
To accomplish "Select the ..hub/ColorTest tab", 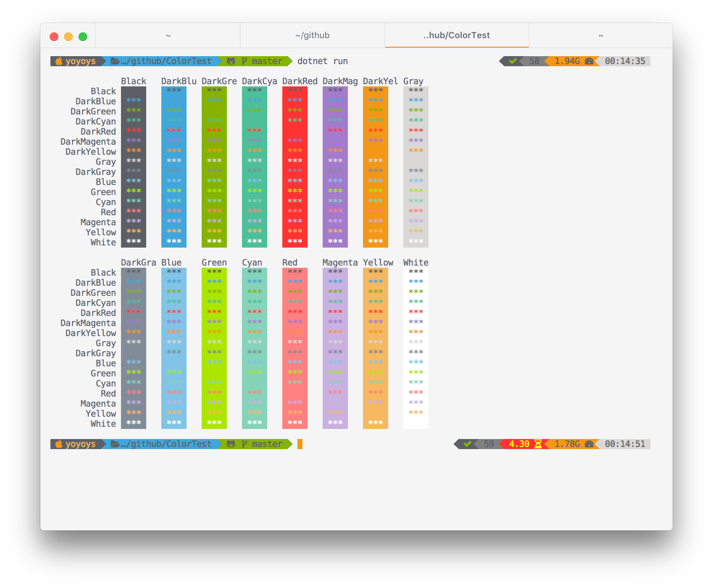I will 457,35.
